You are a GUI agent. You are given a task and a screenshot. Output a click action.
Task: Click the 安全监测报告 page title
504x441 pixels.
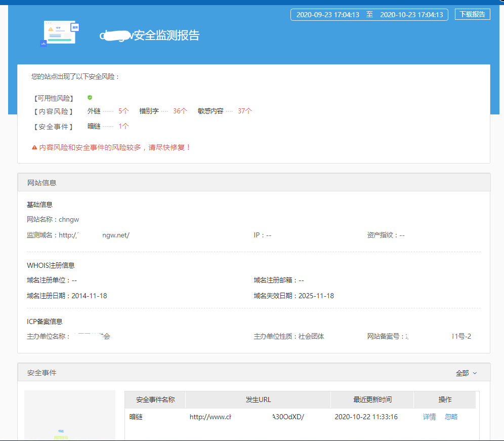coord(150,35)
